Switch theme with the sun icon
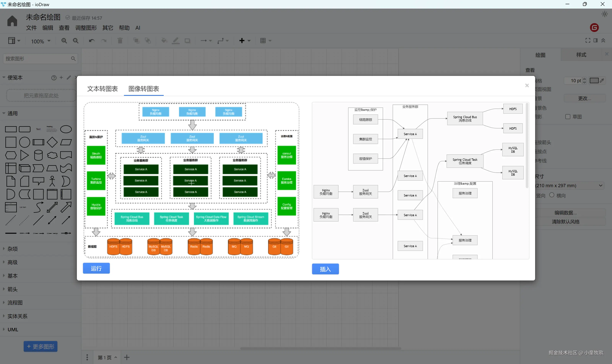The width and height of the screenshot is (612, 364). [x=604, y=14]
